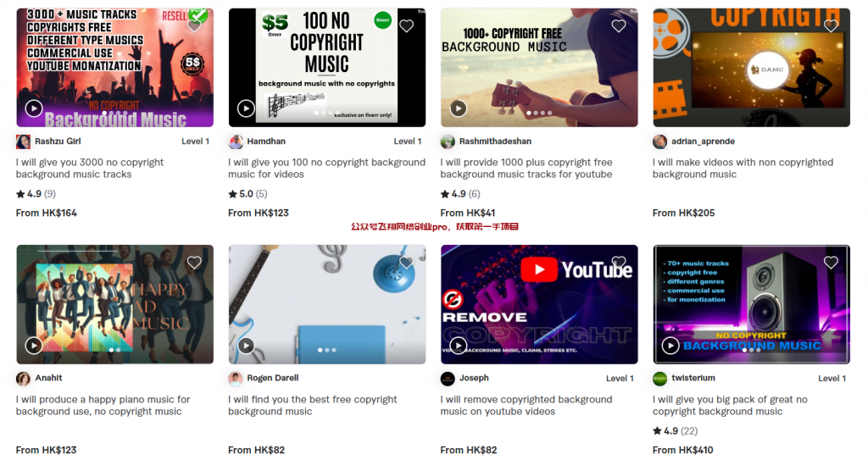Play the Rashmithadeshan gig video preview
Viewport: 868px width, 460px height.
click(x=458, y=108)
